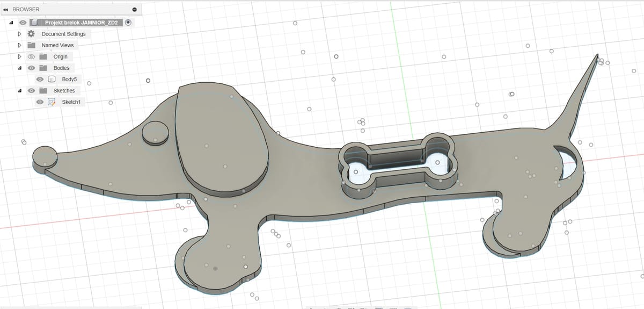Click the Body5 solid body icon
This screenshot has width=644, height=309.
pos(52,79)
